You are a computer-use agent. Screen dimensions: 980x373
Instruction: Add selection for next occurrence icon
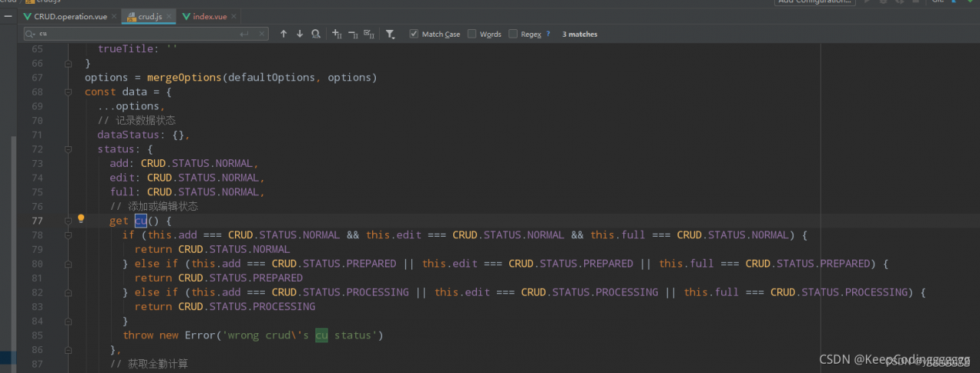(336, 34)
